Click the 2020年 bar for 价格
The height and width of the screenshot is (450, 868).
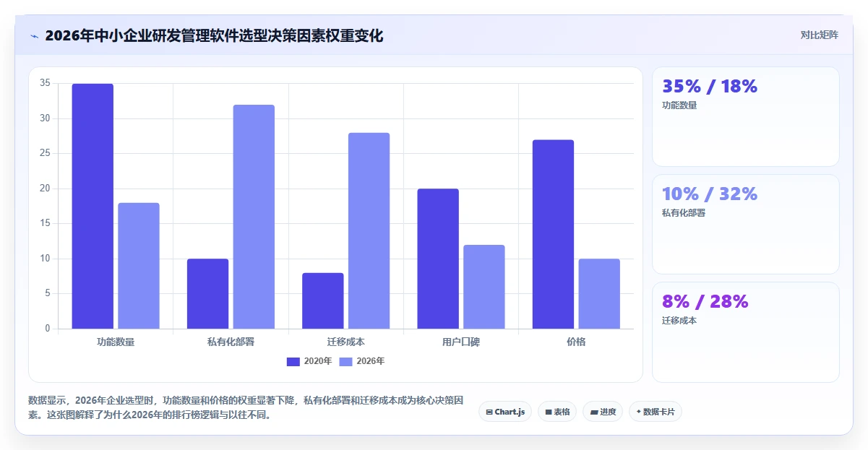553,234
